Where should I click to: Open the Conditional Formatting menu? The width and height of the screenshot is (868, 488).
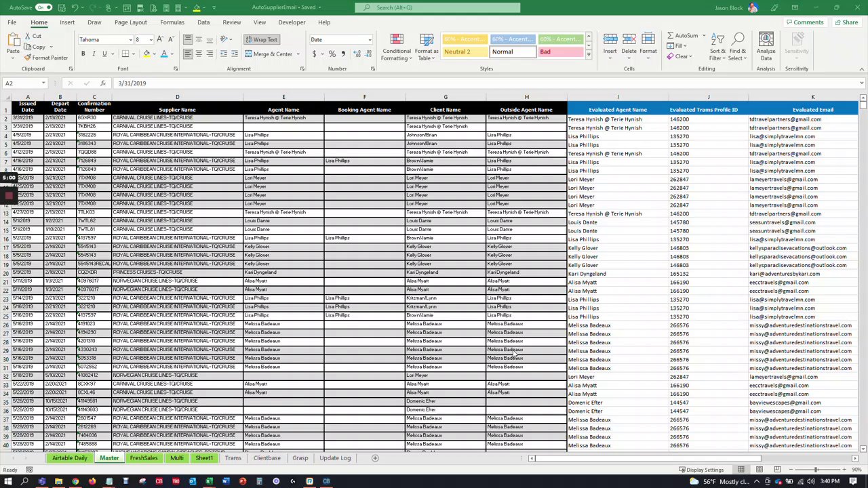click(x=397, y=47)
